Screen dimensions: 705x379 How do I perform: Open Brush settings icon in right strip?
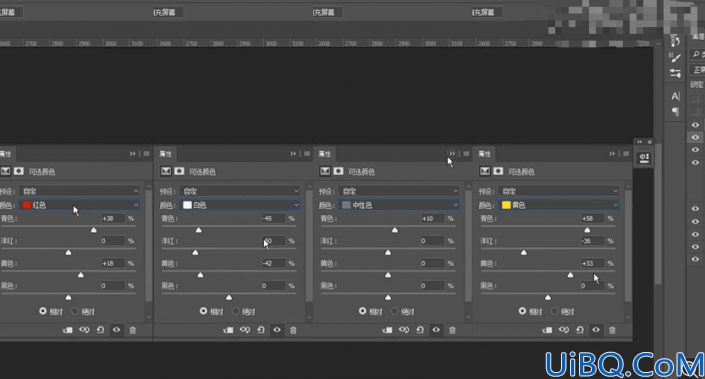675,58
